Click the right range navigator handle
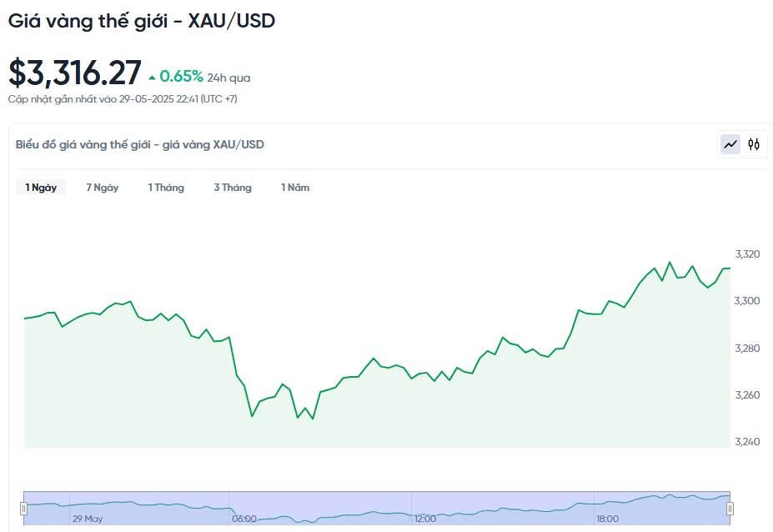 730,508
